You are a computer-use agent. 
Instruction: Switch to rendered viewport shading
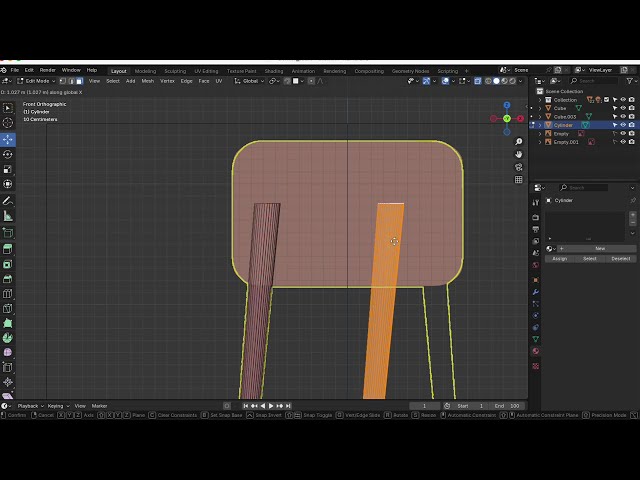513,81
